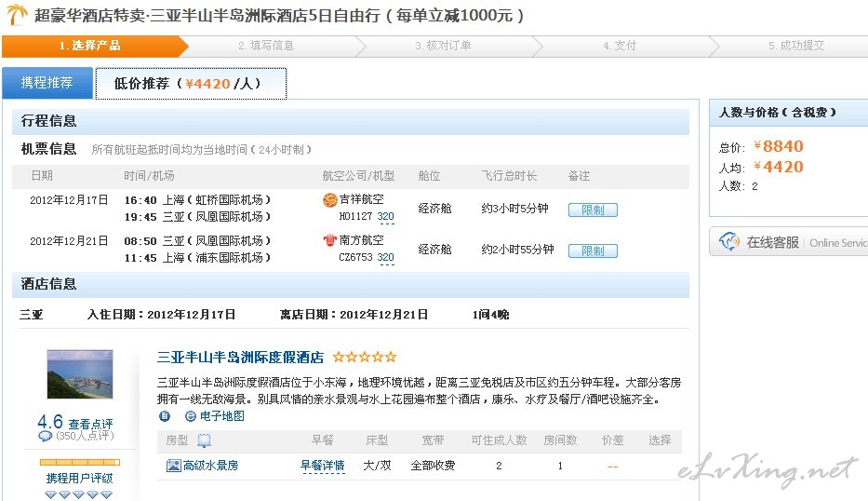This screenshot has width=868, height=501.
Task: Click 限制 button for CZ6753 flight
Action: pos(593,251)
